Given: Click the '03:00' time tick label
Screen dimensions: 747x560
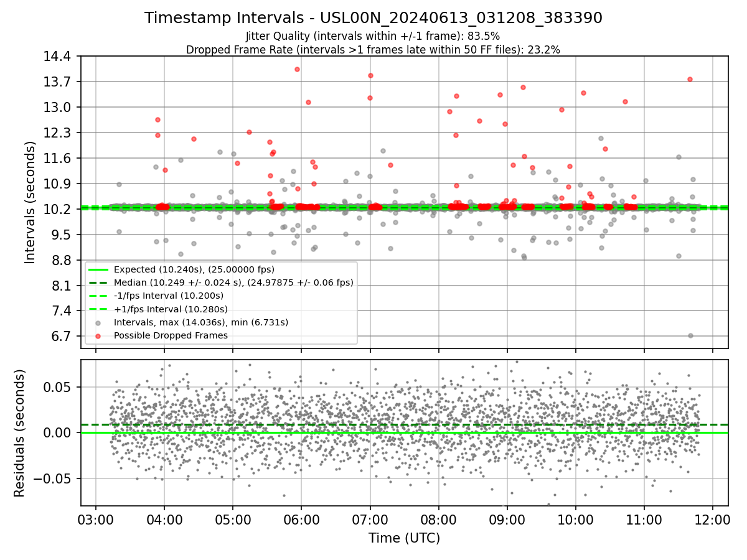Looking at the screenshot, I should (x=95, y=520).
